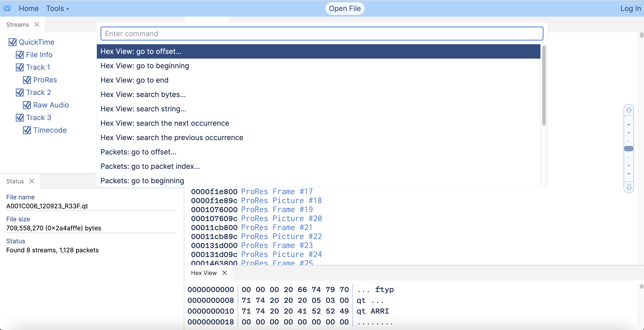Select the 'Hex View: go to beginning' command
Screen dimensions: 644x330
[x=144, y=66]
